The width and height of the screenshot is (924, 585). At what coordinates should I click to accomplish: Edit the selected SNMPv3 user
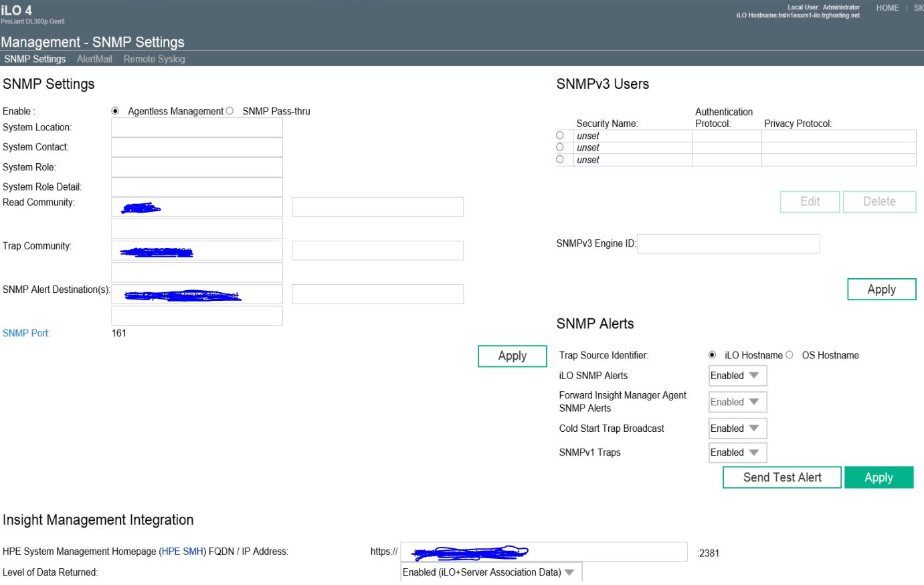coord(810,202)
